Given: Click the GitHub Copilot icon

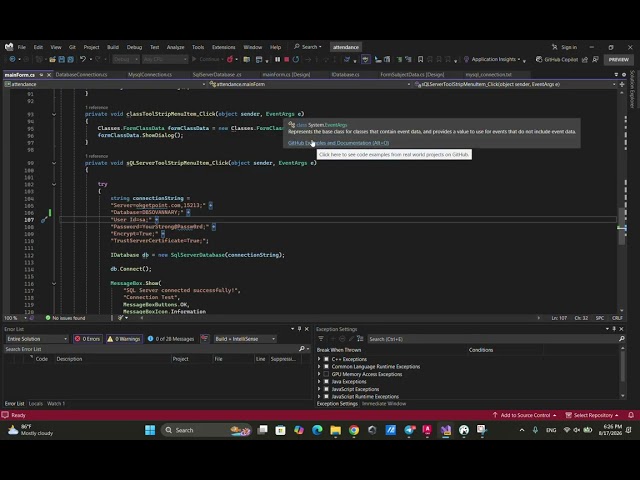Looking at the screenshot, I should (x=539, y=60).
